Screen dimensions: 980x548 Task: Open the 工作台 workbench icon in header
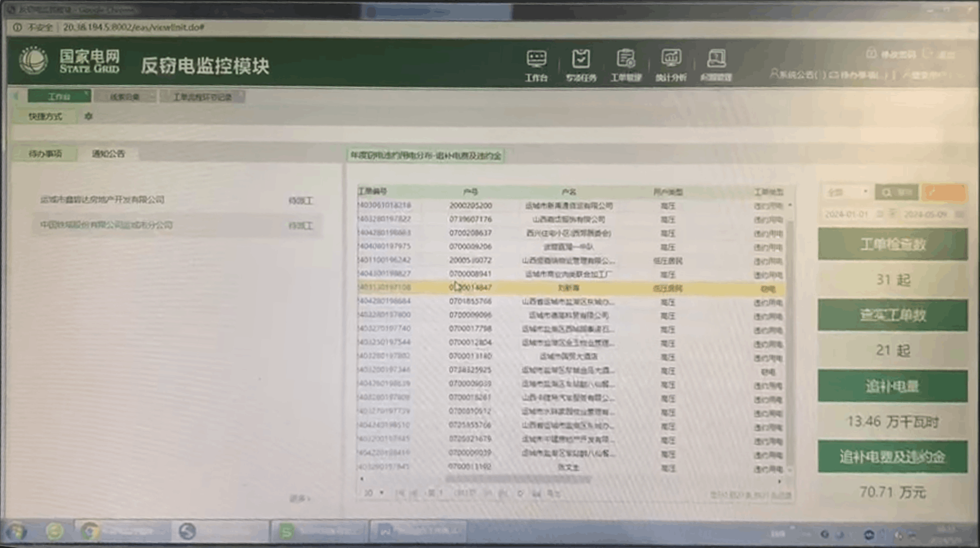537,60
